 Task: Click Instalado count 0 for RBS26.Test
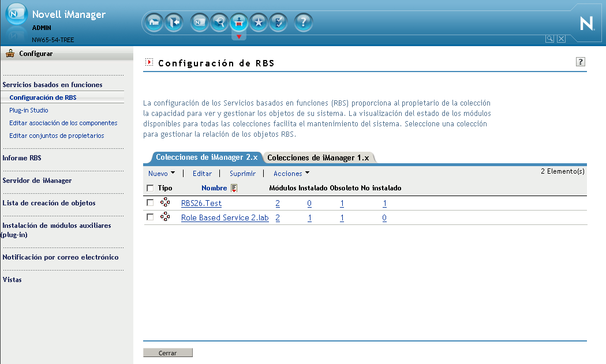pyautogui.click(x=309, y=203)
